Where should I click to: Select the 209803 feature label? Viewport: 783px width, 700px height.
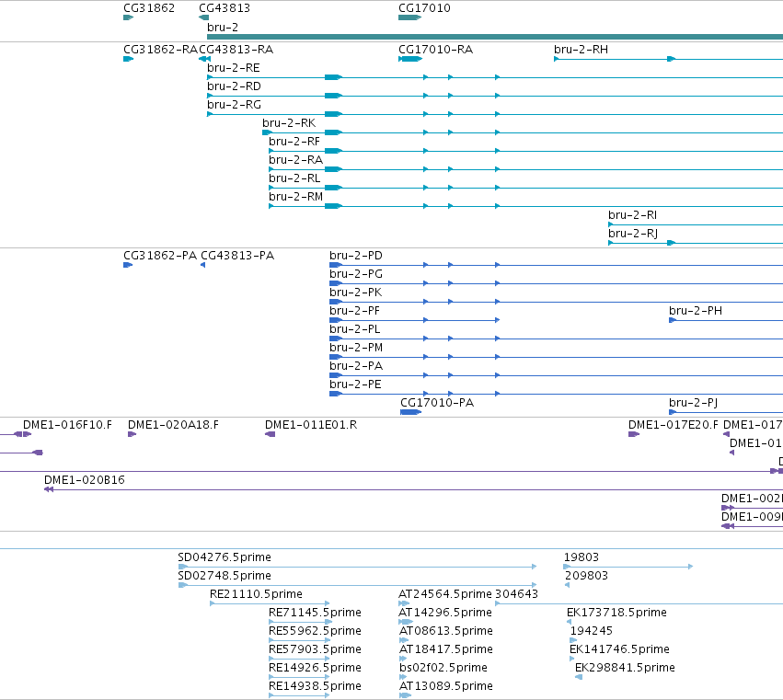click(586, 576)
